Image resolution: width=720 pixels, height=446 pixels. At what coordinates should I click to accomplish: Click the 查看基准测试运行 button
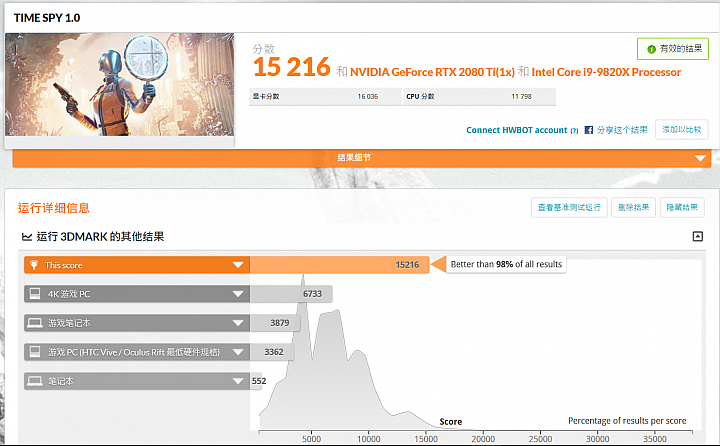click(x=569, y=208)
